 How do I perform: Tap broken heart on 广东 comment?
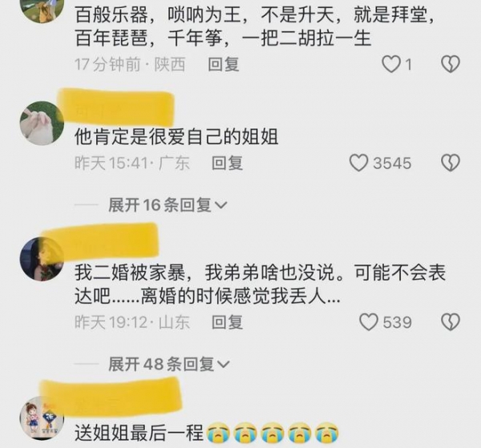(451, 163)
